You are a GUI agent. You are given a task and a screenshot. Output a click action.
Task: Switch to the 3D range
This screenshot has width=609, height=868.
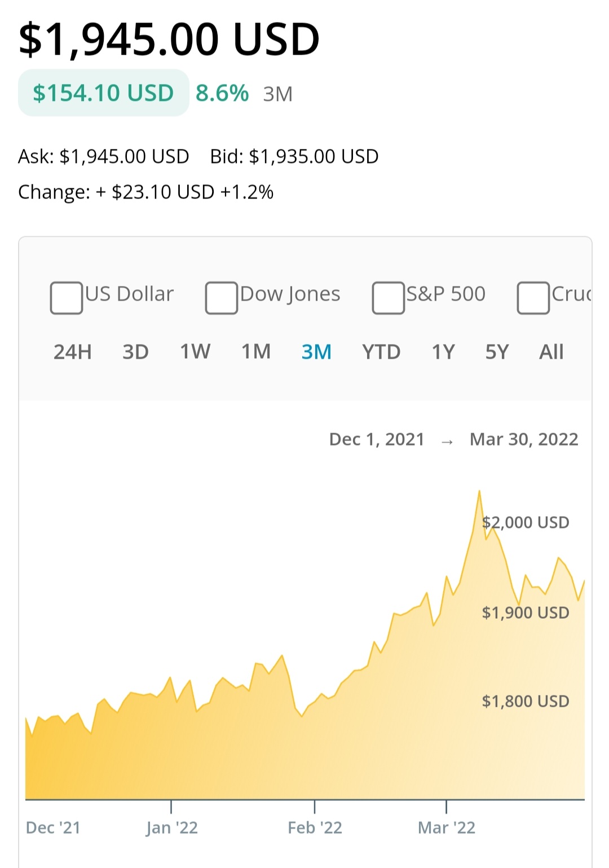135,352
